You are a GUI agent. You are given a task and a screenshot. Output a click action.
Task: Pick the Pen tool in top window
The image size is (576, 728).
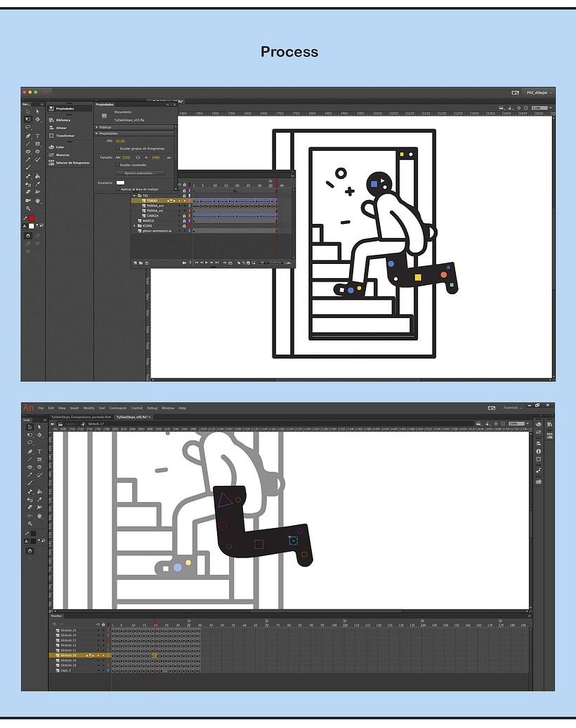click(x=28, y=136)
